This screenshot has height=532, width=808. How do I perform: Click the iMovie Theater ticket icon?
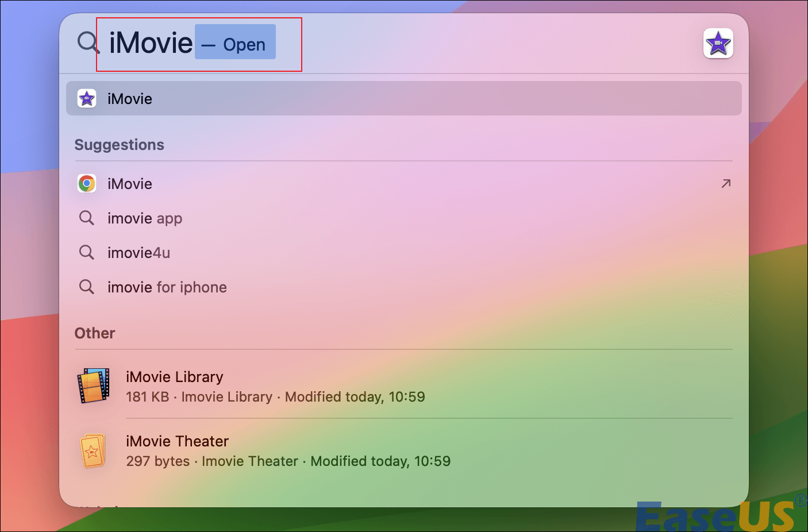92,450
